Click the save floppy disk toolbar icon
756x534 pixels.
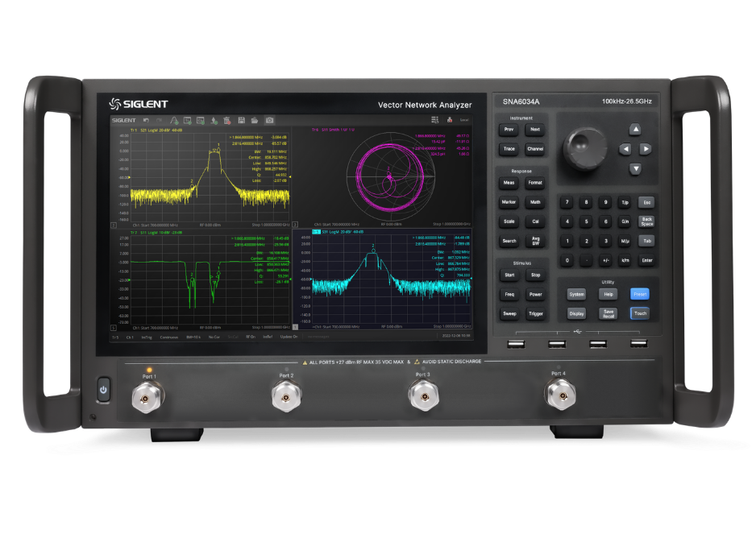pos(241,120)
